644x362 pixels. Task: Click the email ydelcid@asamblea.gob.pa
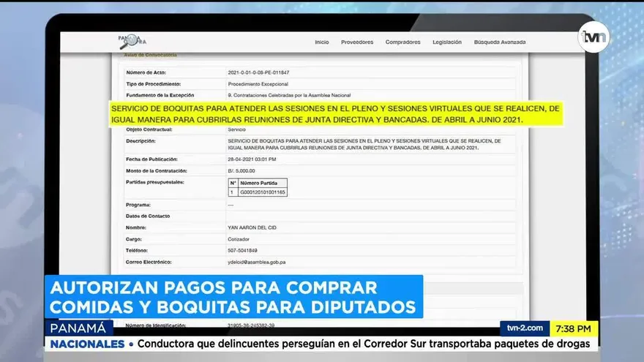click(256, 263)
